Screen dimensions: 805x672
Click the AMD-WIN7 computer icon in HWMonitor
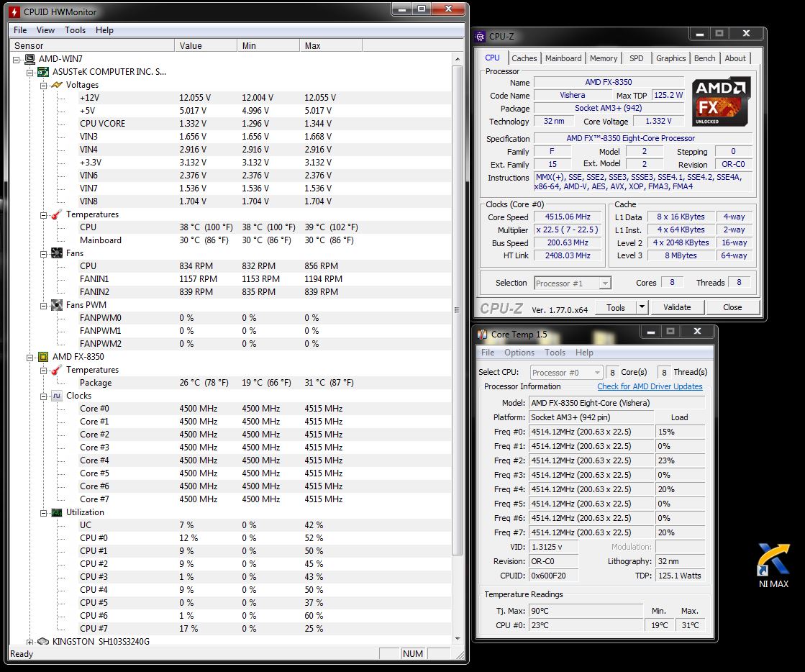click(x=29, y=59)
